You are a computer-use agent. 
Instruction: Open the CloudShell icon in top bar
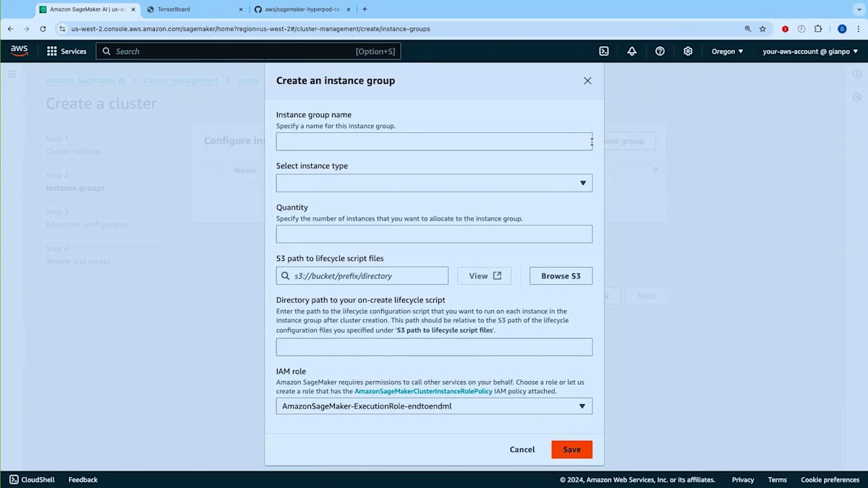click(x=604, y=51)
